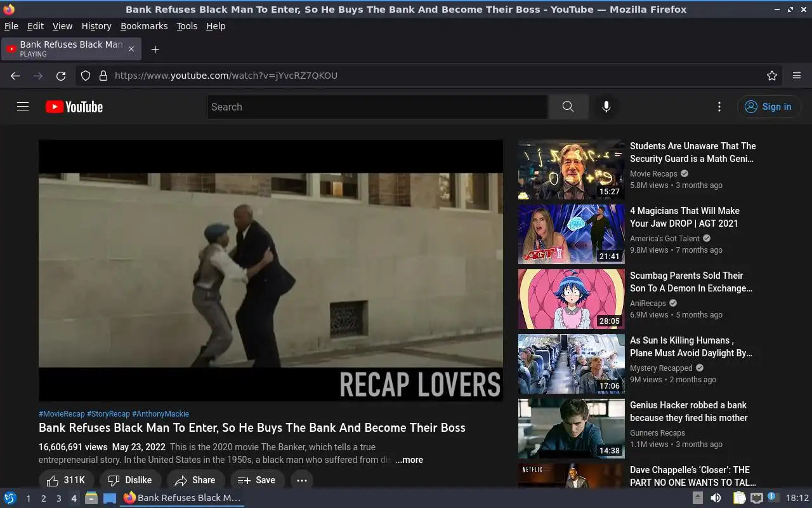Open the Edit menu
Image resolution: width=812 pixels, height=508 pixels.
[x=36, y=26]
